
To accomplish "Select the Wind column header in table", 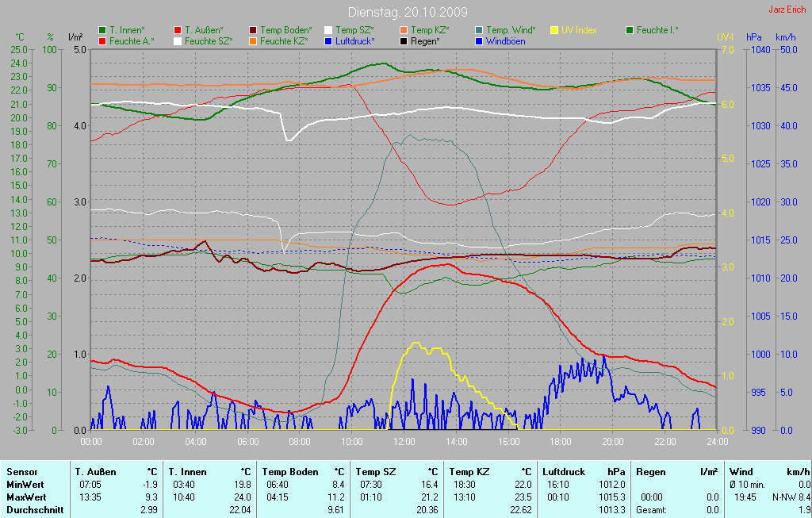I will pos(741,472).
